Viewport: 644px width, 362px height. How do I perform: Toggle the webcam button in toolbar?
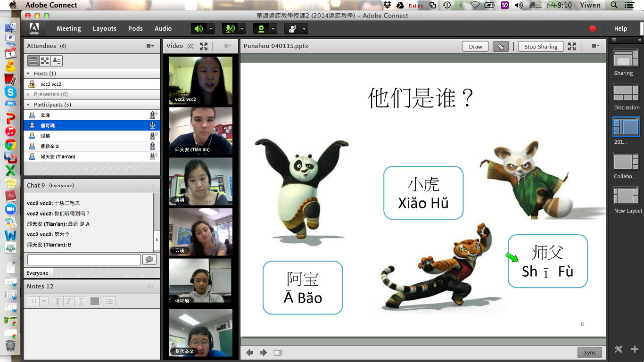point(261,29)
